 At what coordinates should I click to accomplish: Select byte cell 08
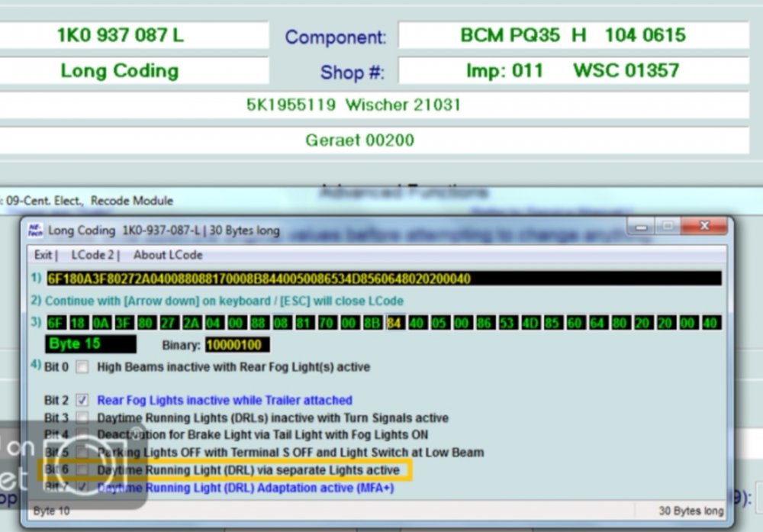[x=282, y=323]
